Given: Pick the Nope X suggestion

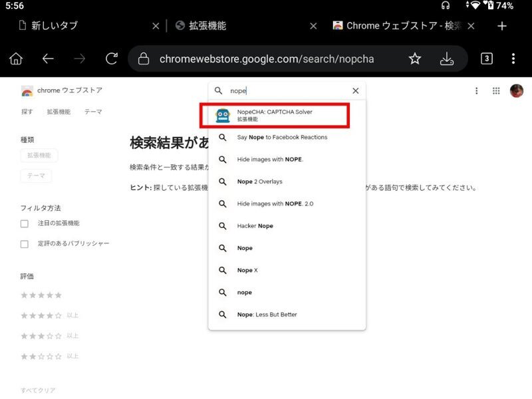Looking at the screenshot, I should 287,270.
